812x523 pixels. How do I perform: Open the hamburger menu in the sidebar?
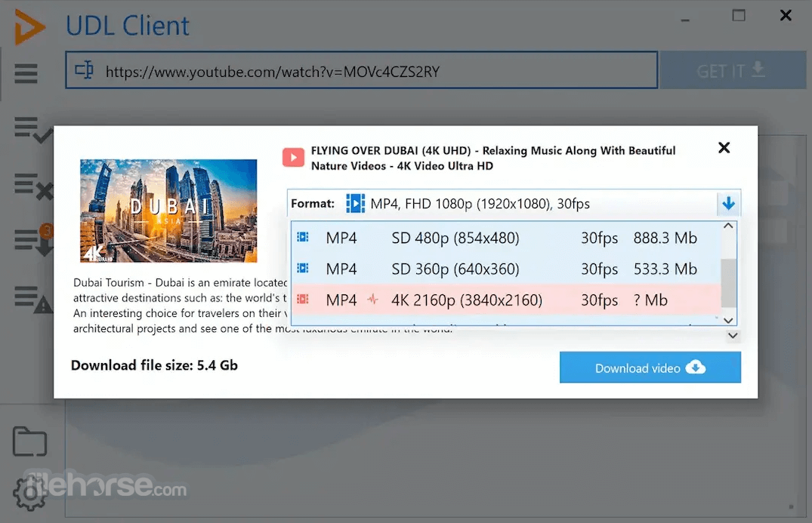tap(26, 73)
